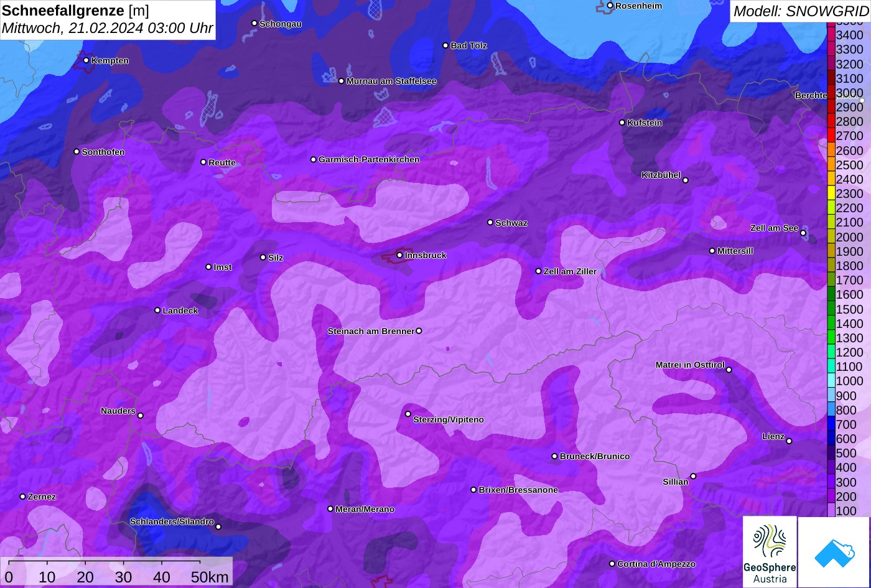The image size is (871, 588).
Task: Click the blue cloud logo icon
Action: (834, 552)
